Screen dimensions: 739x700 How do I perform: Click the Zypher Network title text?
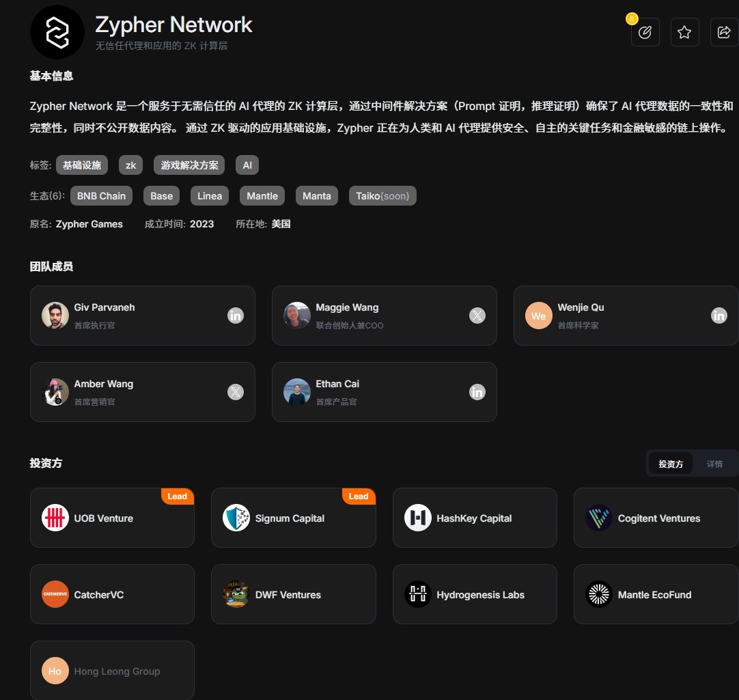(x=173, y=25)
